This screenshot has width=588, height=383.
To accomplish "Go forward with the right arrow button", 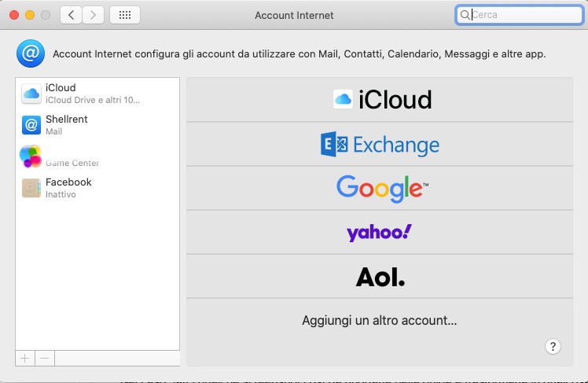I will pyautogui.click(x=93, y=15).
